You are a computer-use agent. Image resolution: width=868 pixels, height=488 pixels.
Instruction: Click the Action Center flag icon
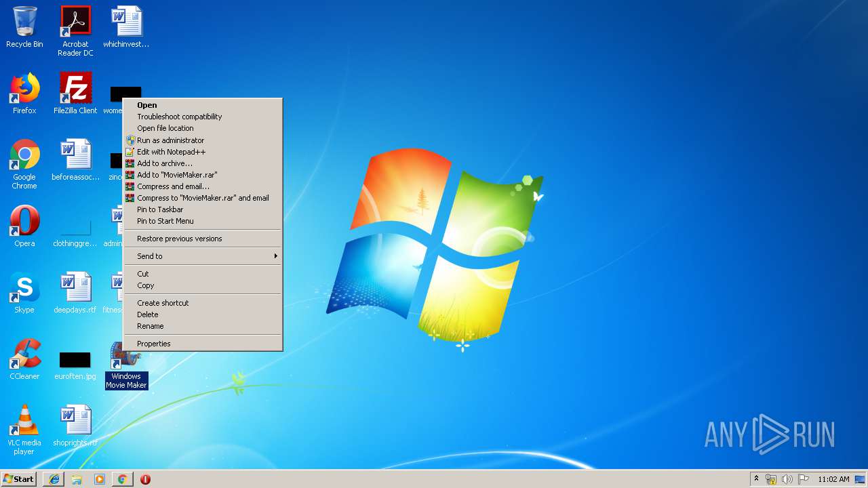803,479
